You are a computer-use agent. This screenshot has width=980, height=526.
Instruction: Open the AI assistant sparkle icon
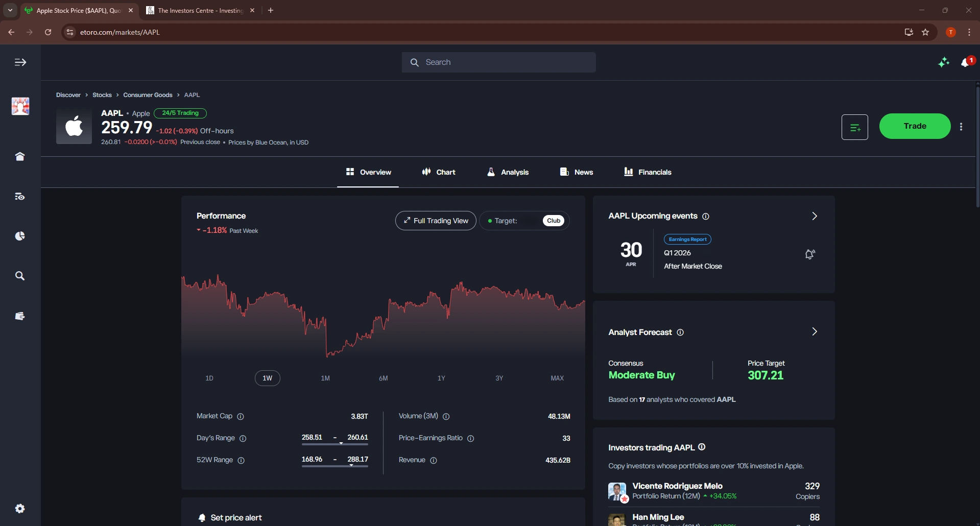click(944, 62)
